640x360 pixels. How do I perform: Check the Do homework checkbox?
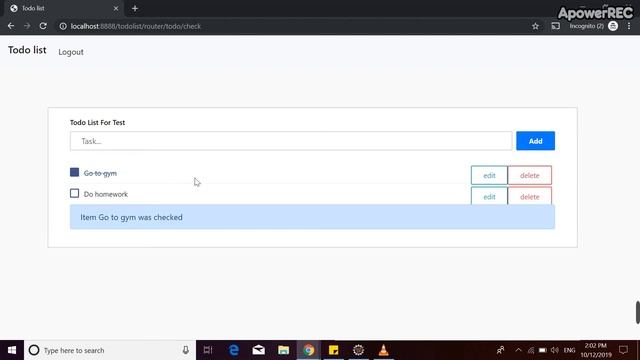pyautogui.click(x=74, y=193)
